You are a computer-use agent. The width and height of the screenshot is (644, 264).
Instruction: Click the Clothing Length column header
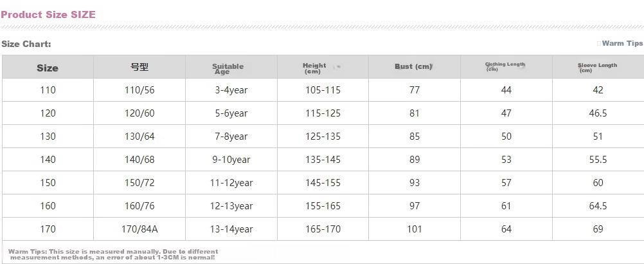click(505, 66)
